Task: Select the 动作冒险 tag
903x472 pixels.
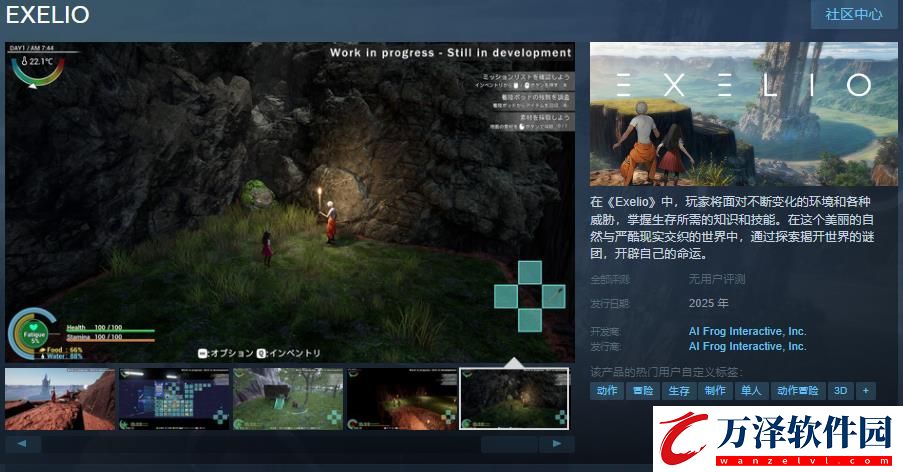Action: (x=798, y=390)
